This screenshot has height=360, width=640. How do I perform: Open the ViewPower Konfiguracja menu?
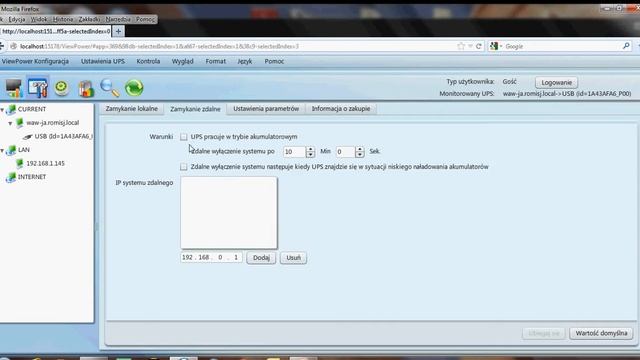35,61
